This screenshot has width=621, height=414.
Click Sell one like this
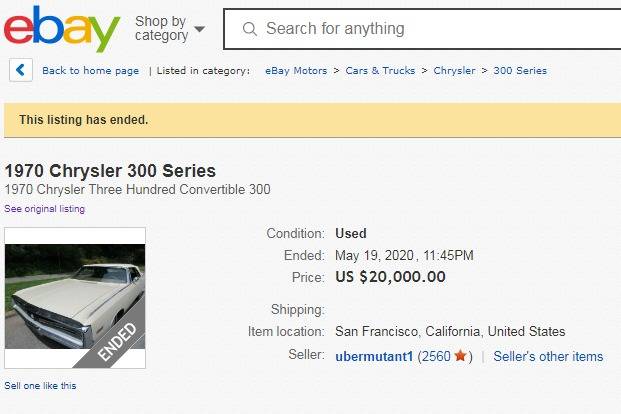tap(40, 385)
